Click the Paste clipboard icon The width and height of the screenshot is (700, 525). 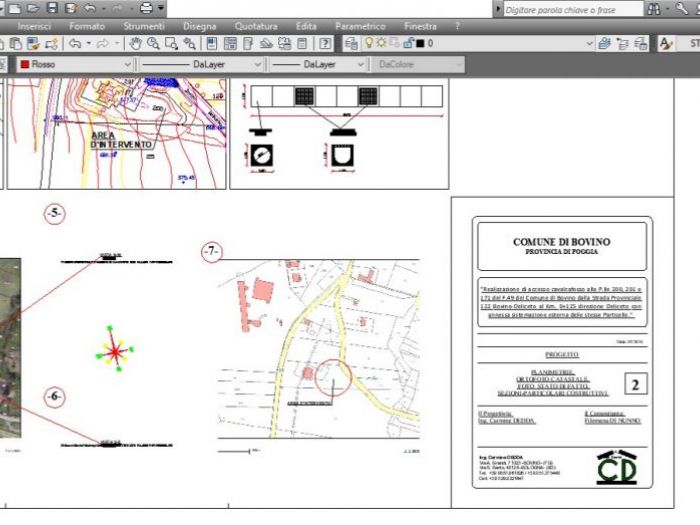[16, 44]
